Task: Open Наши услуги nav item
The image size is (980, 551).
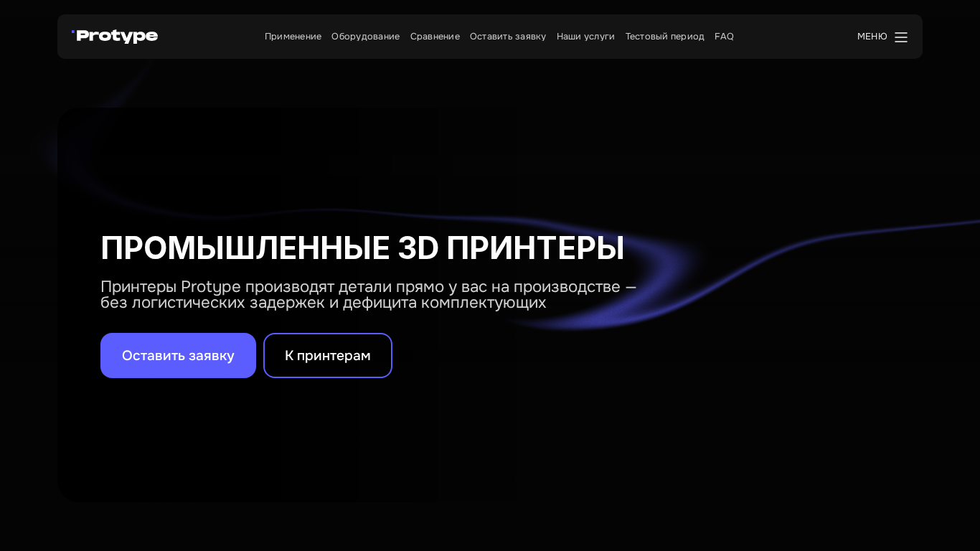Action: pos(585,36)
